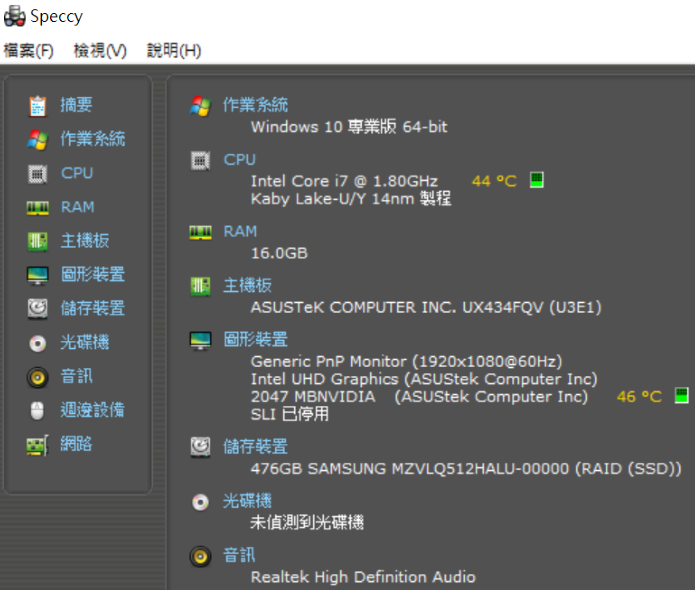This screenshot has height=590, width=695.
Task: Click the monitor icon beside 圖形裝置 heading
Action: (200, 340)
